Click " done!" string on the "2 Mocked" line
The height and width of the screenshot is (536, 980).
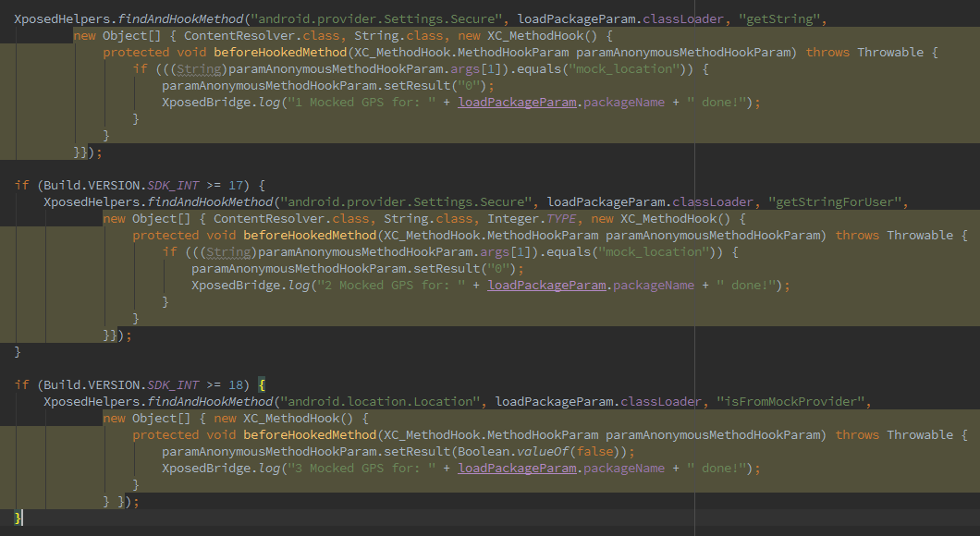(x=745, y=286)
